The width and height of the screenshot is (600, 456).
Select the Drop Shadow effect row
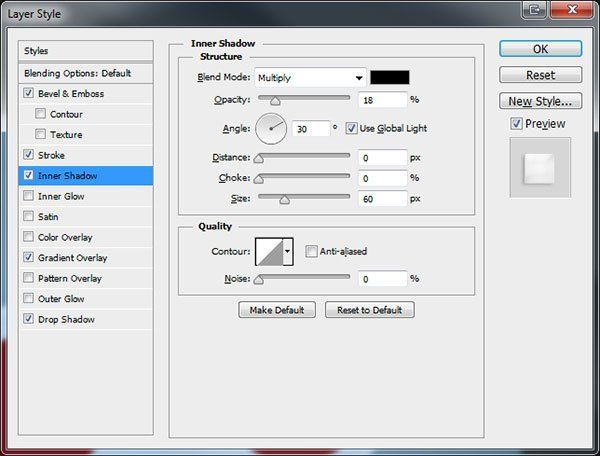(86, 319)
